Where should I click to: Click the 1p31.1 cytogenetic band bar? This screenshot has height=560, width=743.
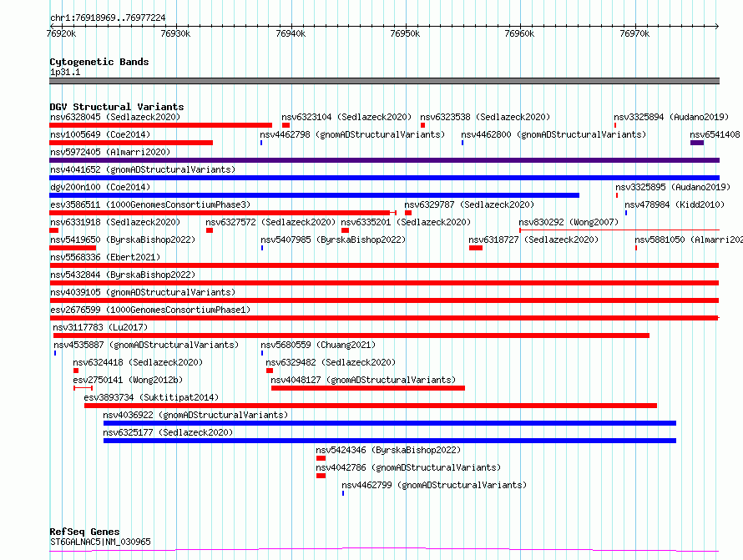click(x=384, y=81)
